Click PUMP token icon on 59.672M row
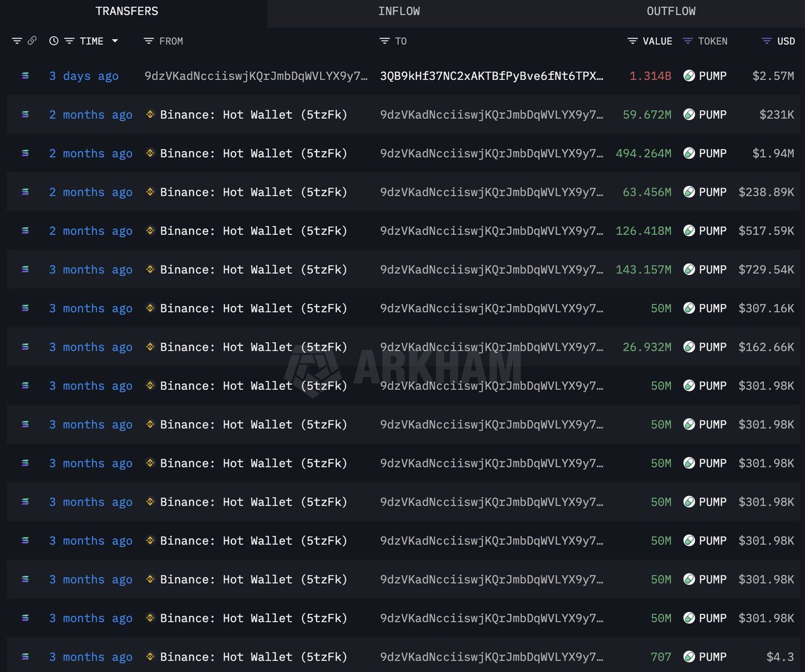Screen dimensions: 805x672 [689, 115]
